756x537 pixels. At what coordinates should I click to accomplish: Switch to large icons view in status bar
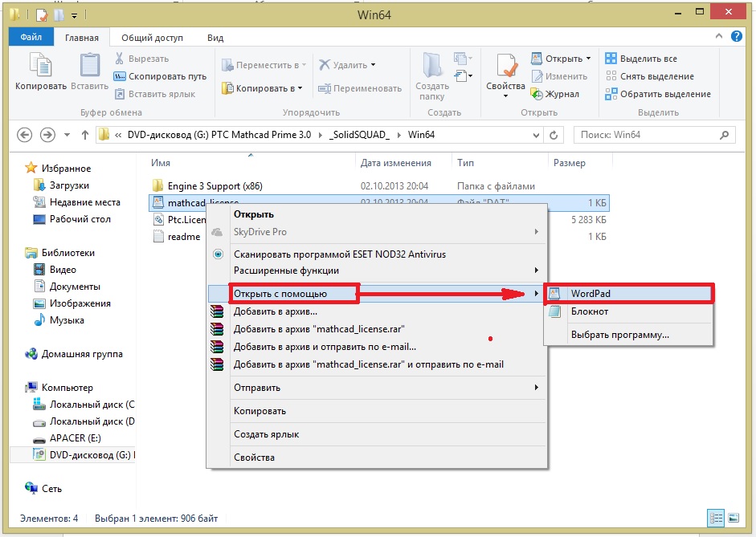click(734, 519)
